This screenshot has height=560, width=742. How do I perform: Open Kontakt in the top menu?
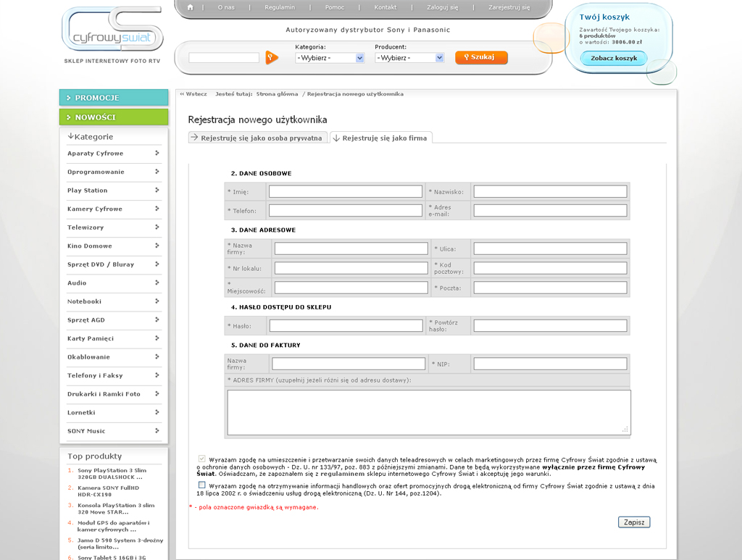tap(385, 7)
